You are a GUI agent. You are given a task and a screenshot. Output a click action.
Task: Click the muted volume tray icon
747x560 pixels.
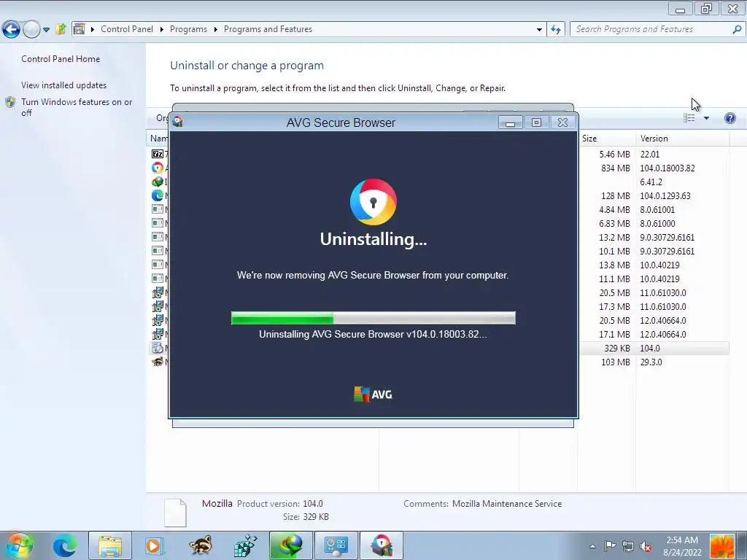(646, 546)
